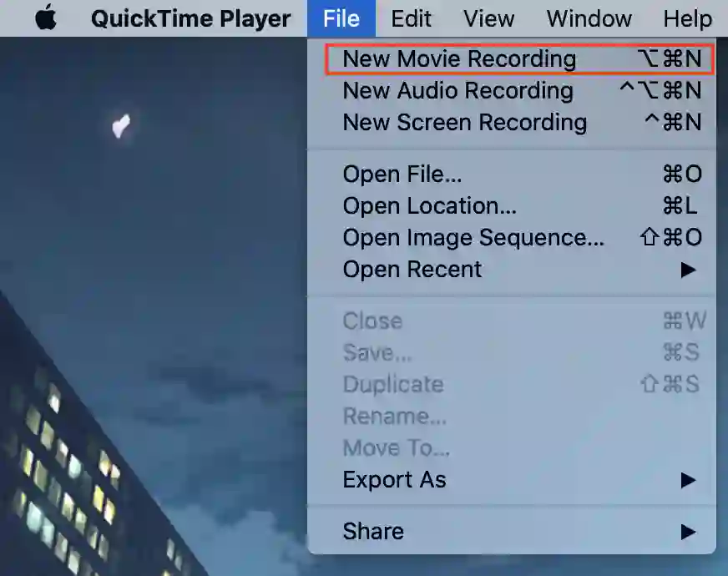Image resolution: width=728 pixels, height=576 pixels.
Task: Expand the Open Recent submenu
Action: tap(512, 269)
